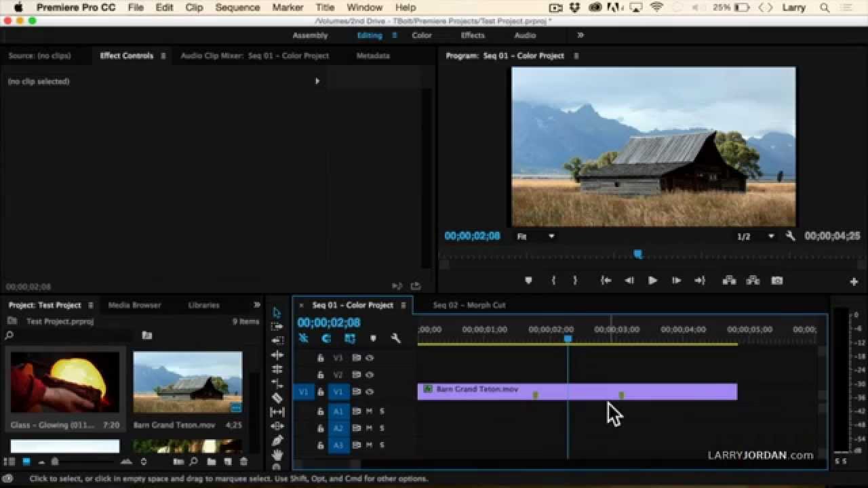
Task: Export frame with the camera icon
Action: 777,281
